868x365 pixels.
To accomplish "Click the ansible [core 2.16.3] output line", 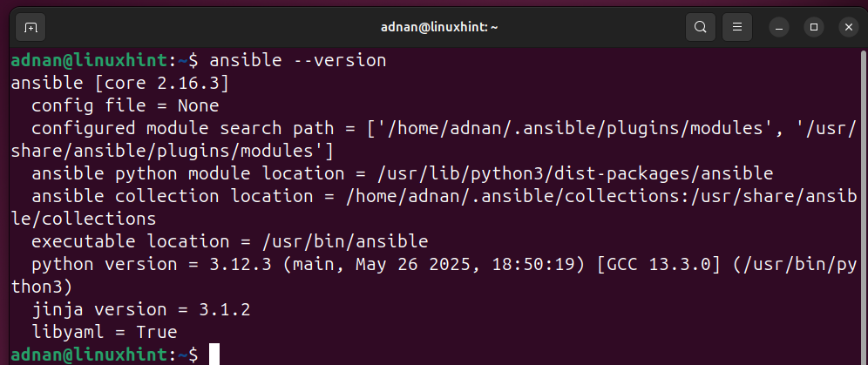I will (119, 83).
